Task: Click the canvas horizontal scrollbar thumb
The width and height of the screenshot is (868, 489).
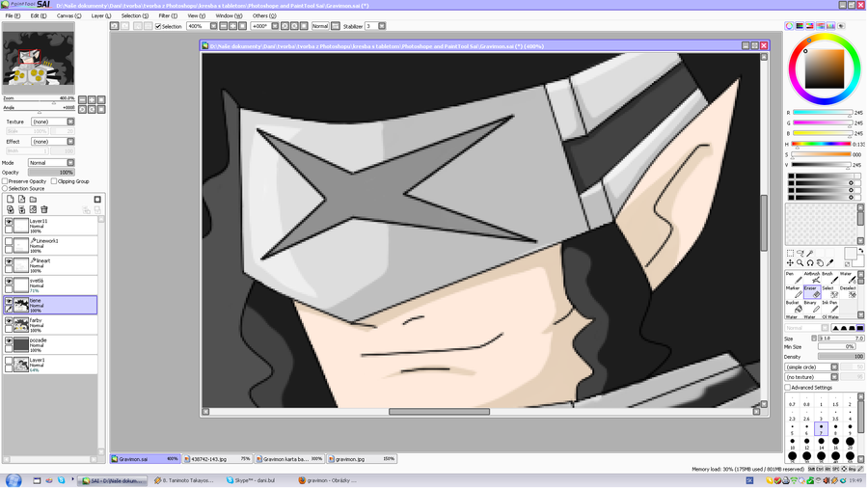Action: [439, 412]
